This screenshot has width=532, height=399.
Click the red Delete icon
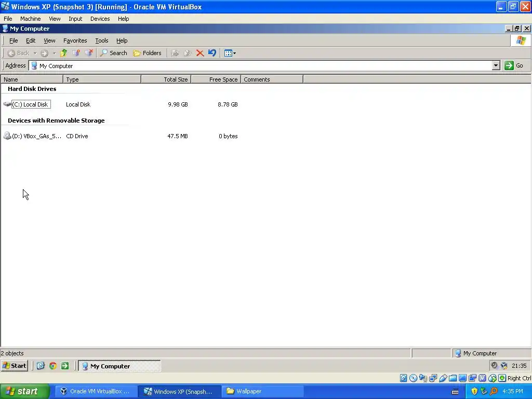[x=200, y=53]
